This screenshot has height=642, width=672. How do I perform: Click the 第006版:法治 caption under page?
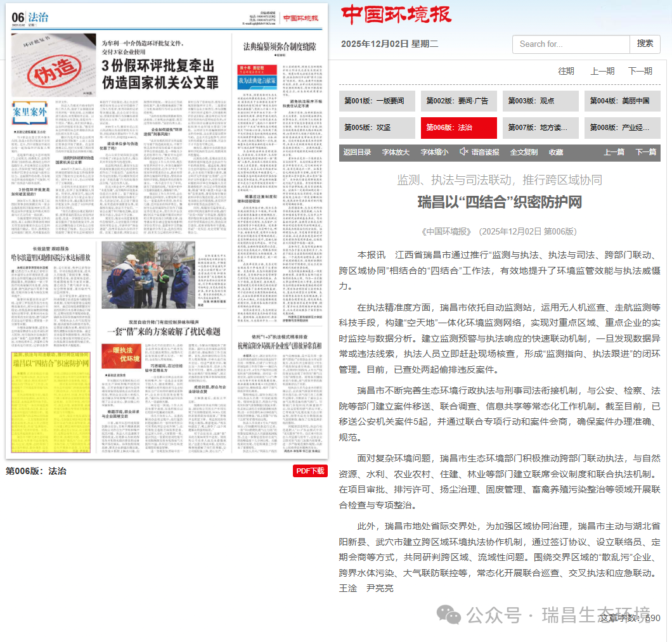36,471
